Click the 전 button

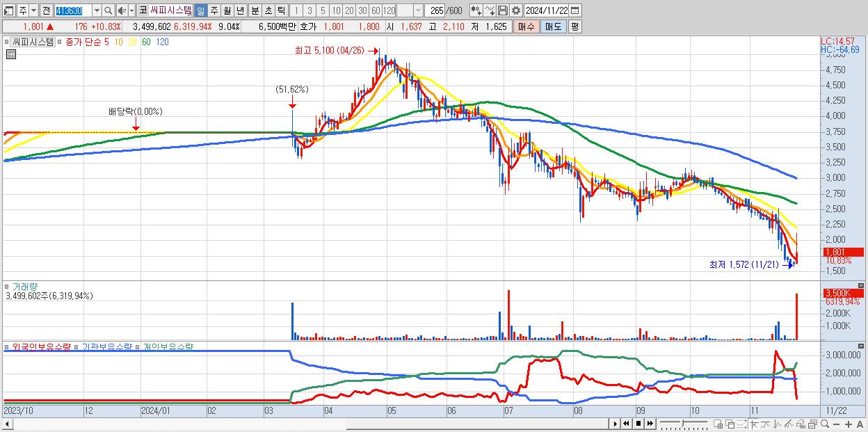click(46, 10)
